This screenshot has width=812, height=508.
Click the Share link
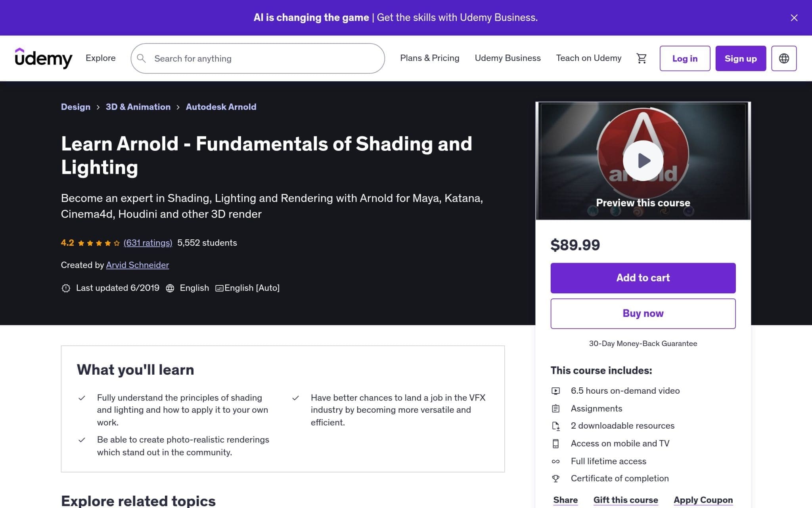click(565, 500)
